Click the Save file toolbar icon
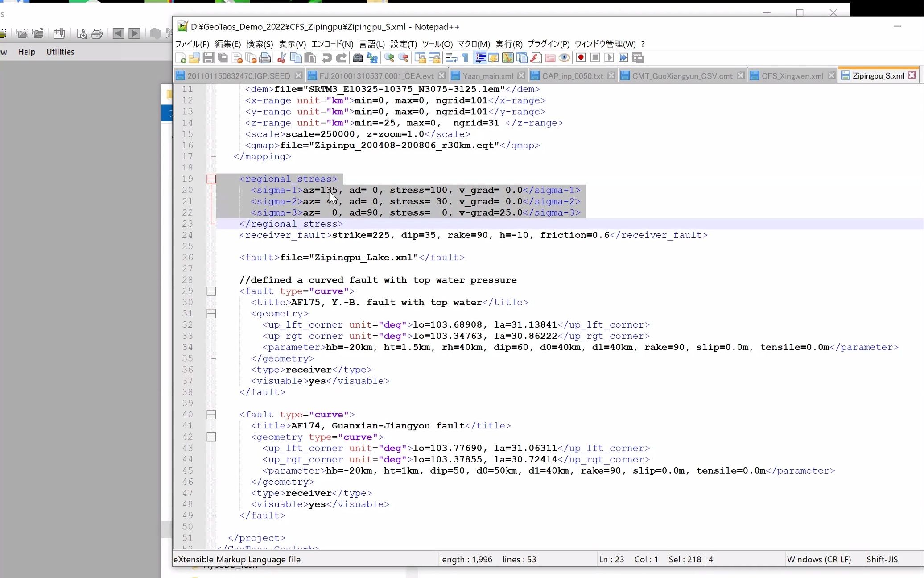924x578 pixels. coord(208,58)
